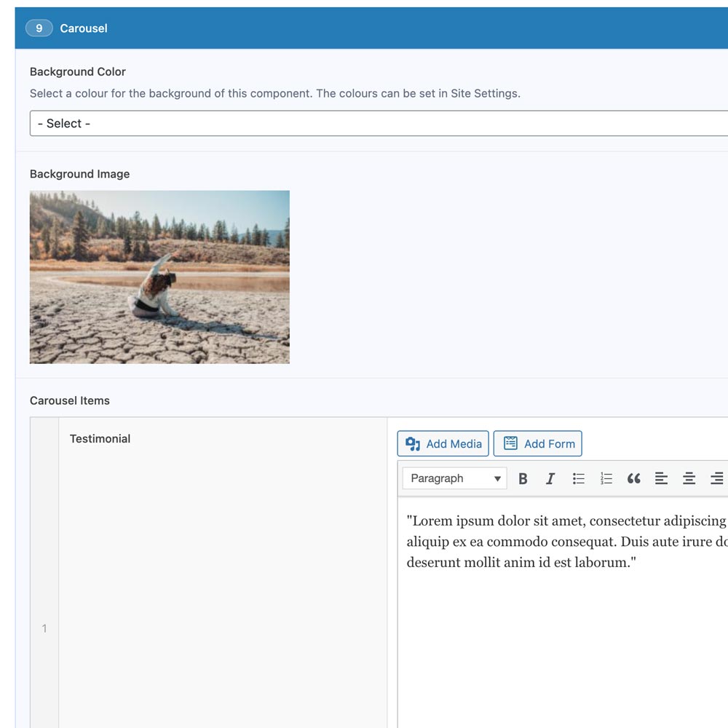
Task: Insert a numbered list
Action: pyautogui.click(x=606, y=478)
